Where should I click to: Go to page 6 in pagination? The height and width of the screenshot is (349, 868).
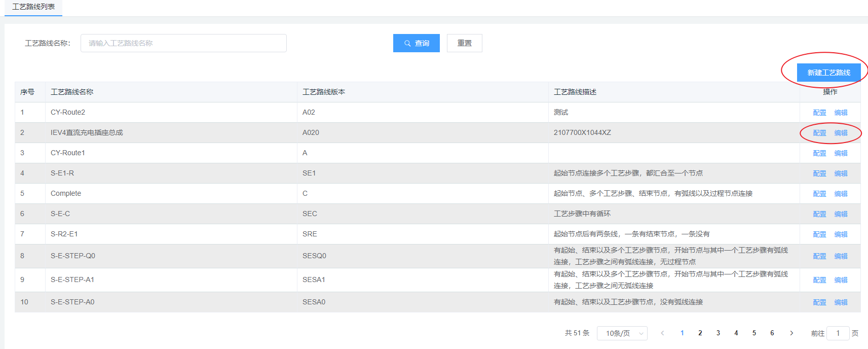[x=772, y=333]
